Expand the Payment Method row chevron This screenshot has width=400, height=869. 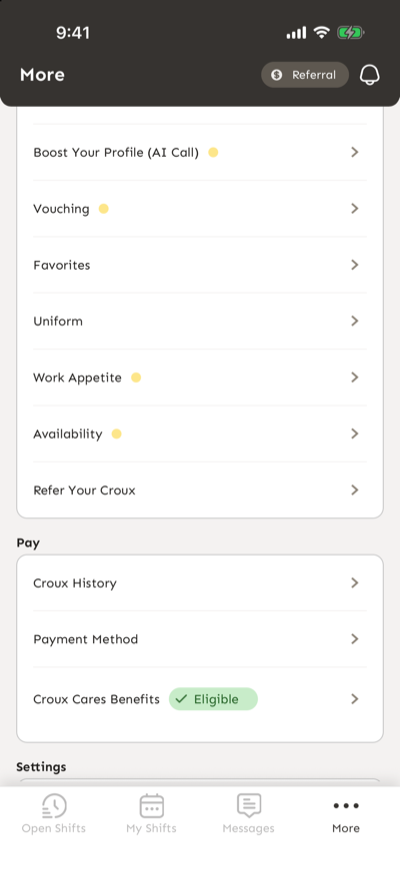(x=355, y=639)
